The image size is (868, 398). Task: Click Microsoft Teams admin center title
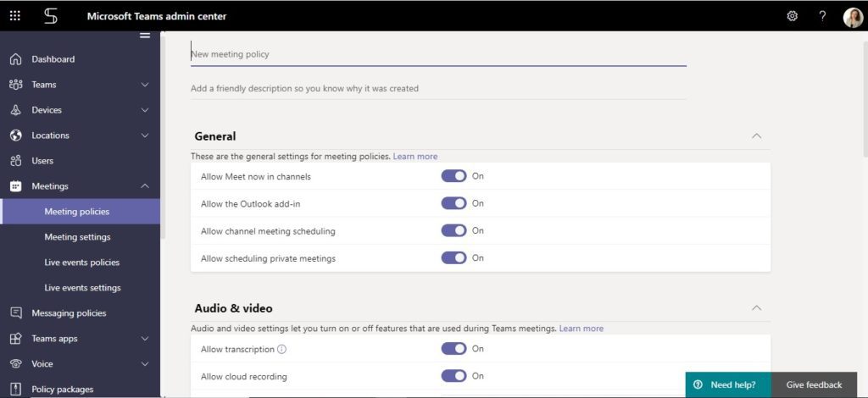(x=157, y=16)
